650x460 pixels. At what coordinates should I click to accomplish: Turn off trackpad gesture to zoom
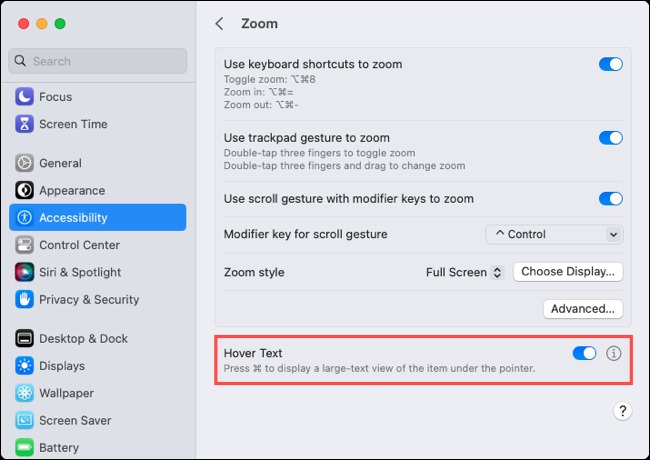pyautogui.click(x=611, y=138)
